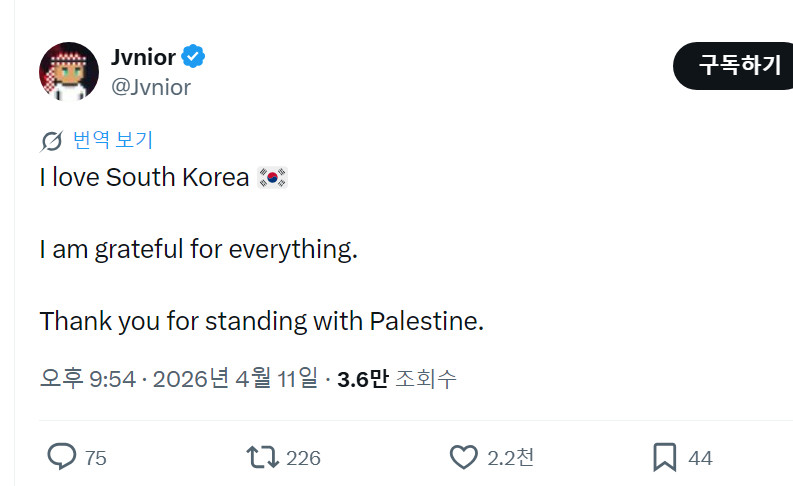Click the "Thank you for standing with Palestine" text

pyautogui.click(x=261, y=322)
